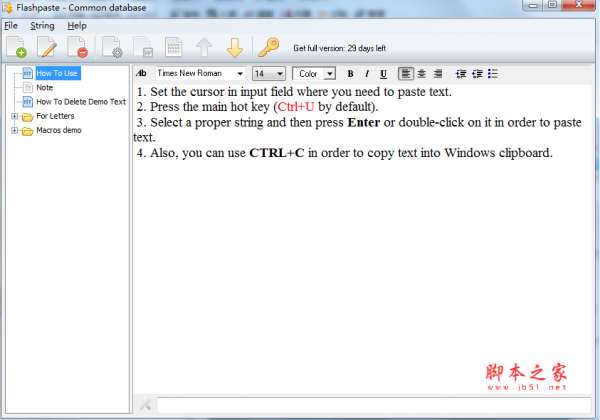600x420 pixels.
Task: Open the Color dropdown arrow
Action: coord(329,73)
